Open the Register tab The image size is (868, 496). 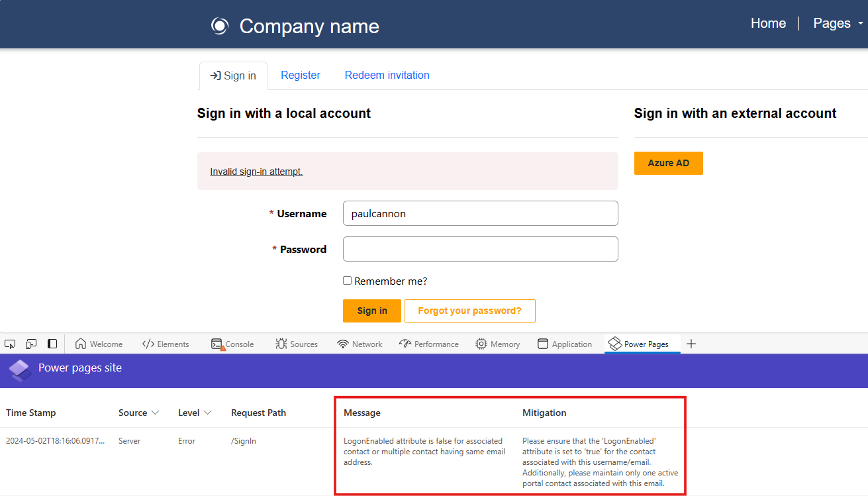click(300, 75)
